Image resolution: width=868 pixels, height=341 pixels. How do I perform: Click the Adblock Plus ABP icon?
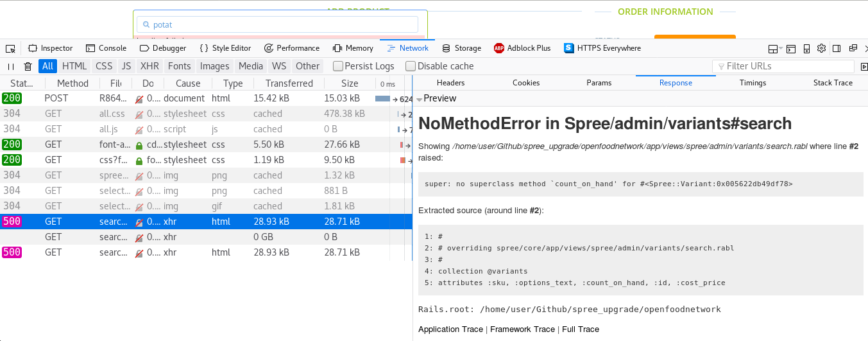tap(498, 48)
